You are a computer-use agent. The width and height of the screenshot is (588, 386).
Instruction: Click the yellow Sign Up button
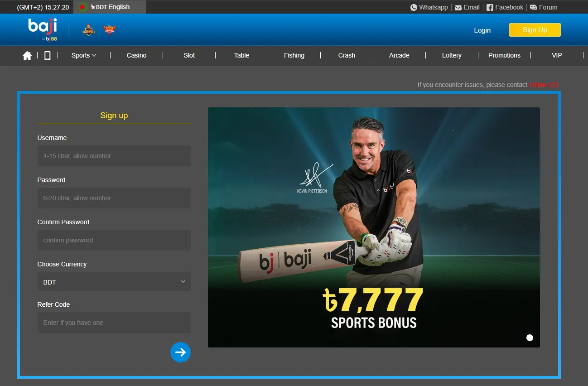pyautogui.click(x=535, y=30)
